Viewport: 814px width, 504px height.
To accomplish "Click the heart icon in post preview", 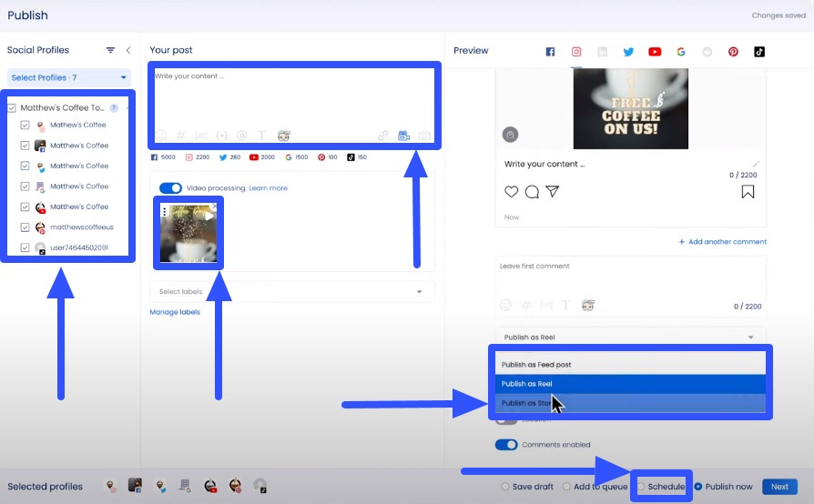I will point(511,192).
